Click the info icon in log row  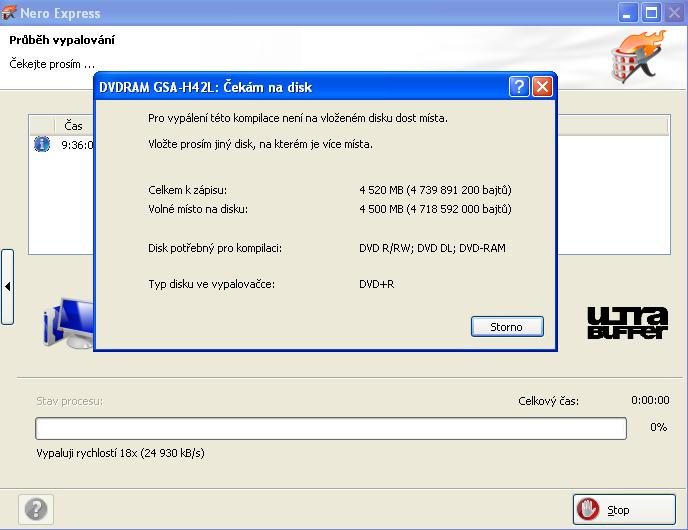(42, 144)
